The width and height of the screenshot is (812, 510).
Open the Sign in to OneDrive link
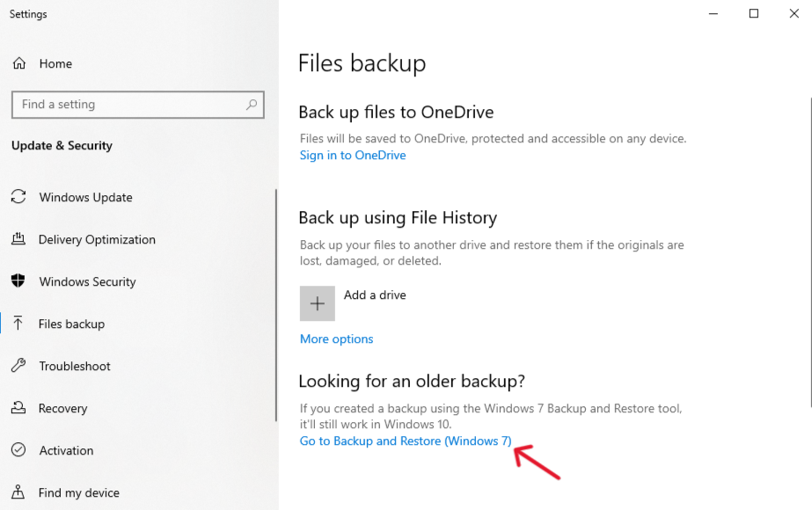[x=352, y=155]
